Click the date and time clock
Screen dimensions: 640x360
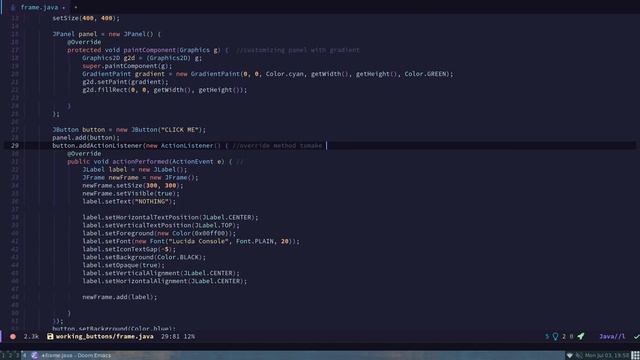pyautogui.click(x=607, y=356)
